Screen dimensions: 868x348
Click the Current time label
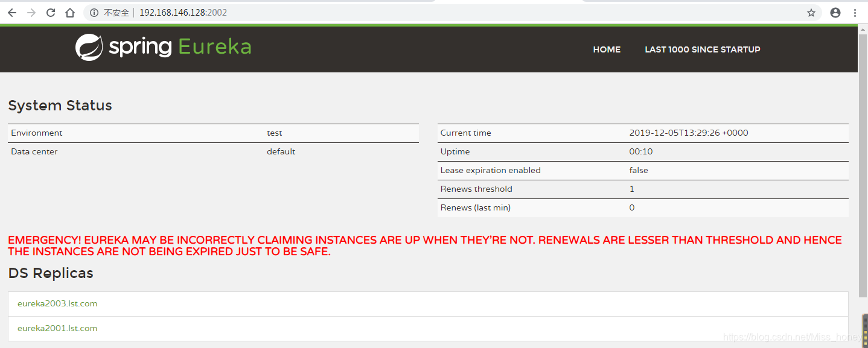(x=466, y=133)
